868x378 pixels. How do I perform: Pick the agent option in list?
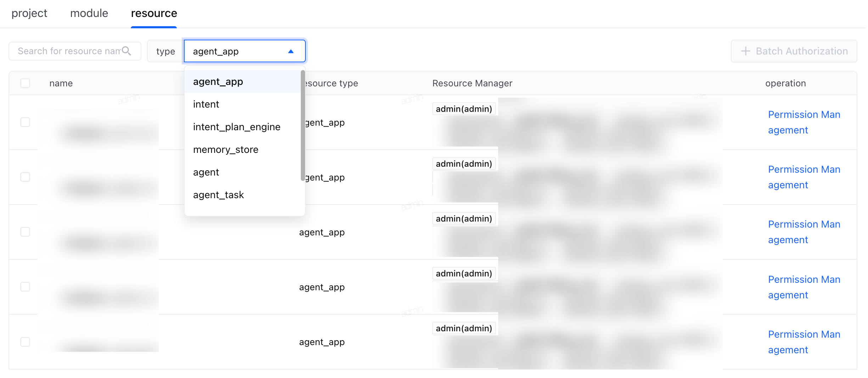pyautogui.click(x=243, y=172)
